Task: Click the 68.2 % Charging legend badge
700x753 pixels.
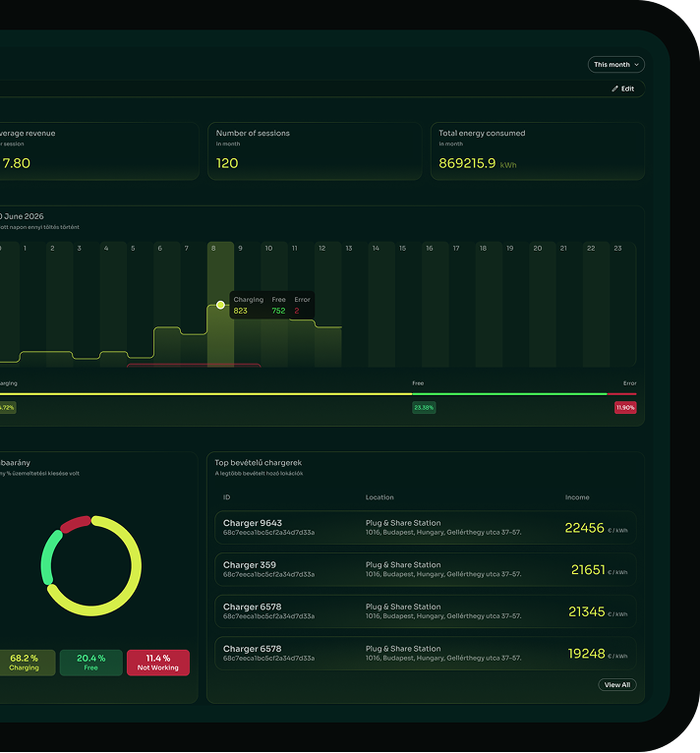Action: pyautogui.click(x=25, y=663)
